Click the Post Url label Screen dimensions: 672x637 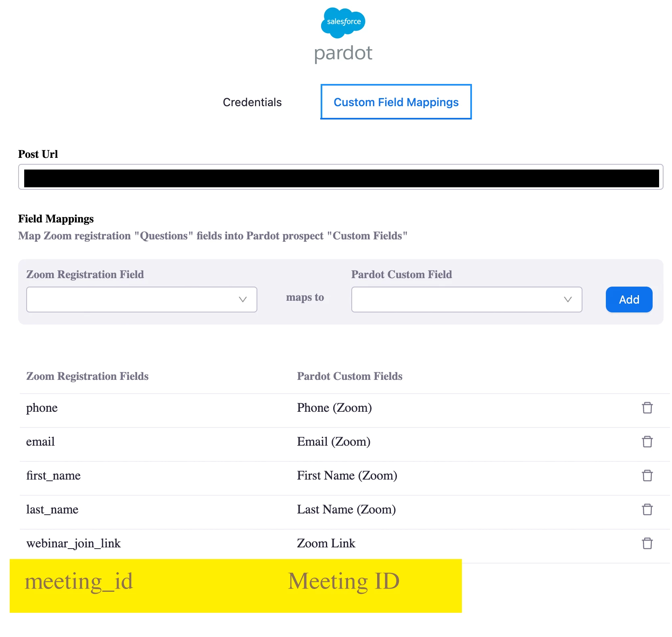38,154
